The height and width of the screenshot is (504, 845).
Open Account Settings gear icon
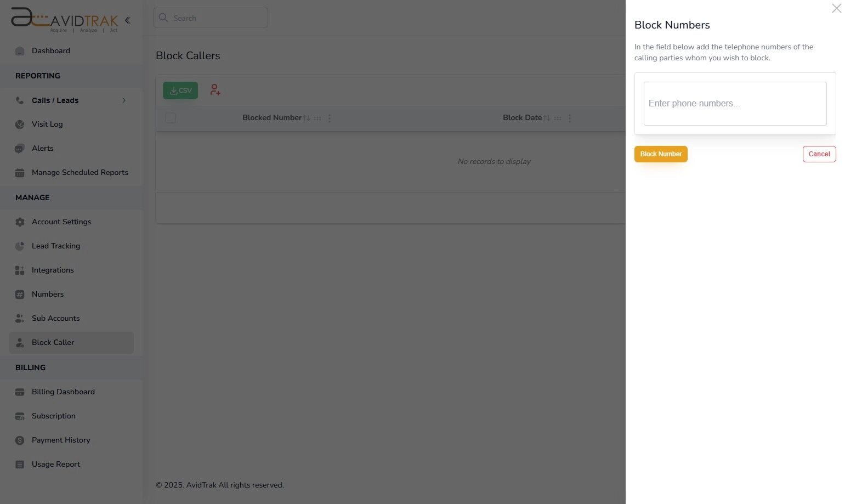[20, 222]
